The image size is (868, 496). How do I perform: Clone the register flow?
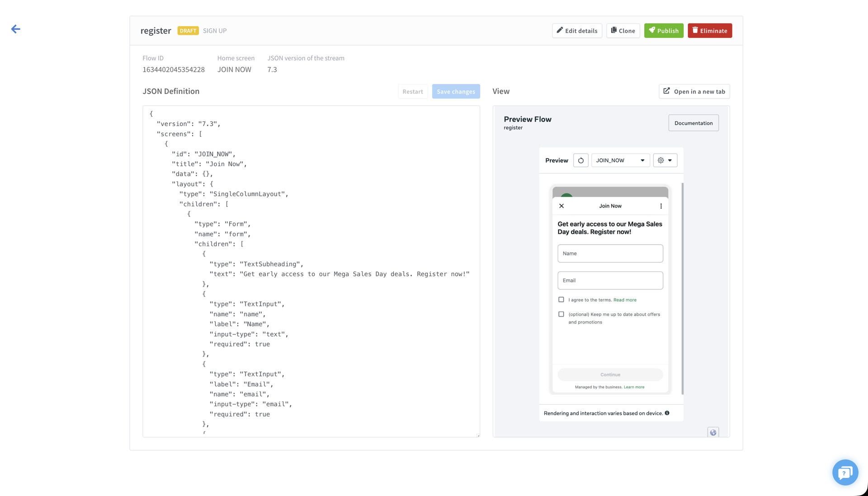tap(623, 31)
